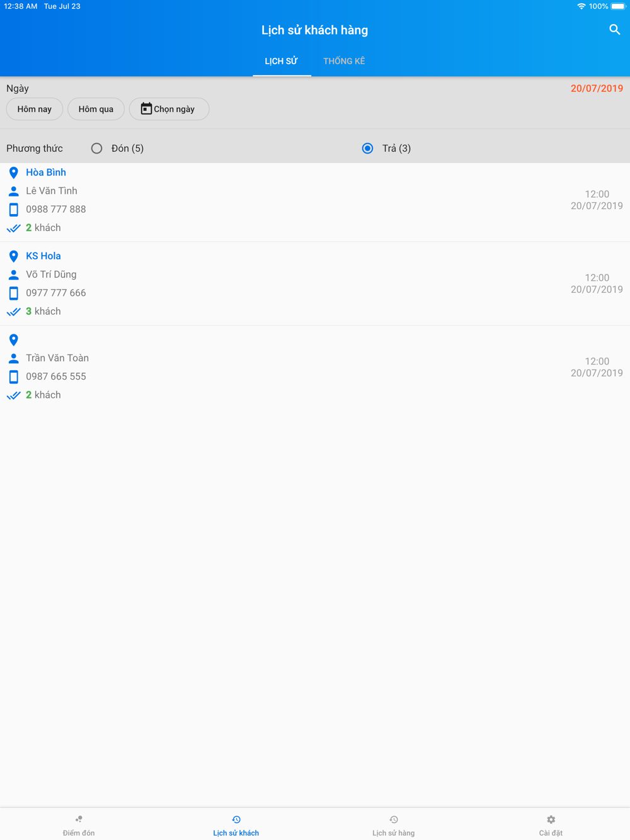630x840 pixels.
Task: Click the battery indicator in status bar
Action: pyautogui.click(x=618, y=6)
